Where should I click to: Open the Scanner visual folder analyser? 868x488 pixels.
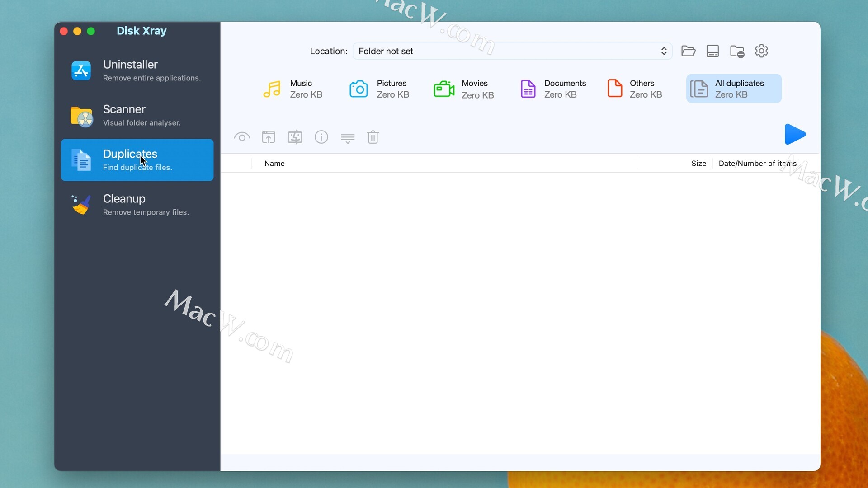pyautogui.click(x=137, y=115)
